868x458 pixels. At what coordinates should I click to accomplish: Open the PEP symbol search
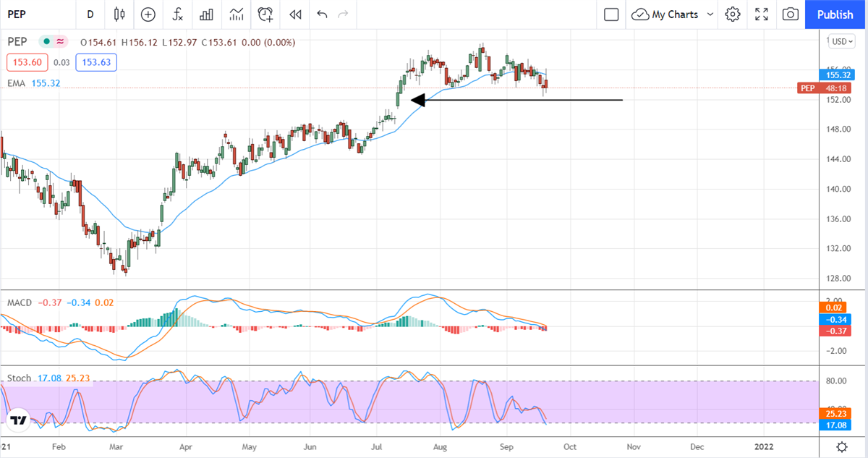[x=17, y=14]
